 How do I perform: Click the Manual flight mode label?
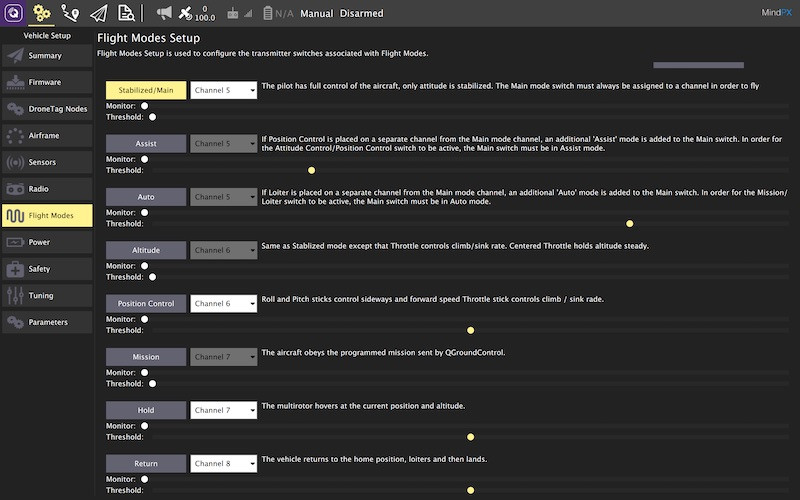tap(316, 14)
